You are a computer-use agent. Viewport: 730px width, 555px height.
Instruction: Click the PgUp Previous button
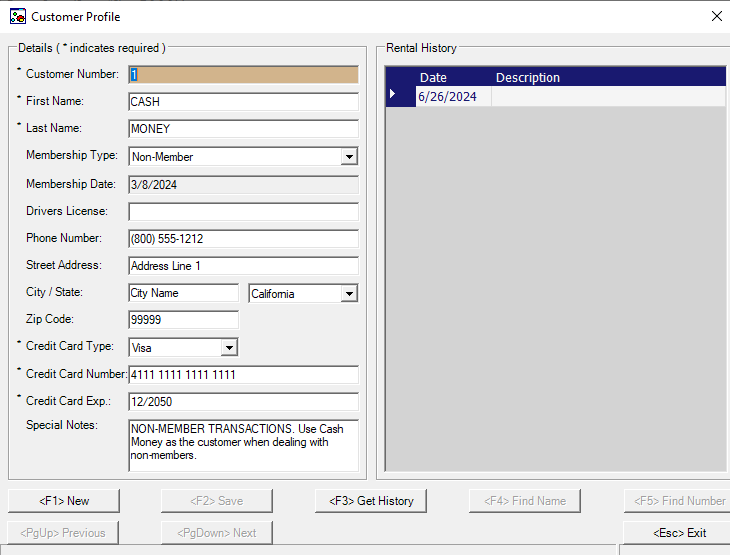click(63, 533)
